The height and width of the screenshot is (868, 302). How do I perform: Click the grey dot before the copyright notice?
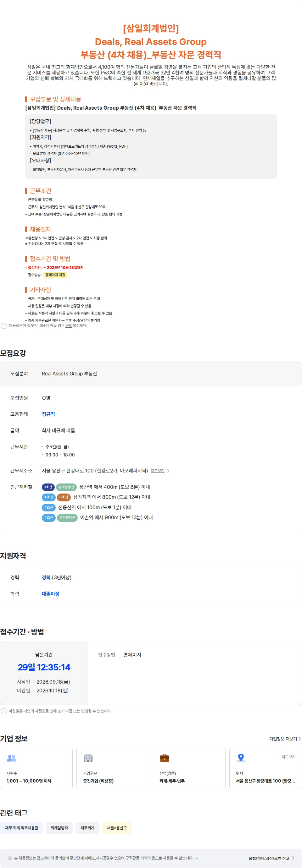pyautogui.click(x=9, y=858)
